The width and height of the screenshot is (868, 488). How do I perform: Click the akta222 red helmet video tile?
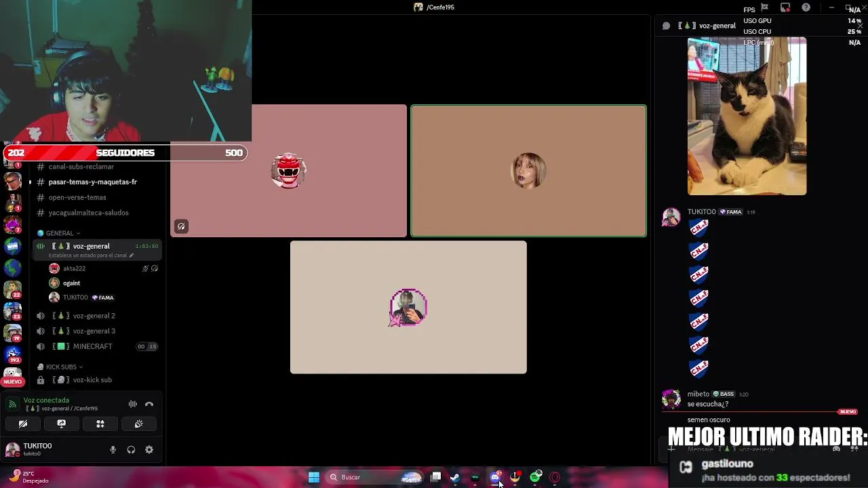pyautogui.click(x=288, y=171)
